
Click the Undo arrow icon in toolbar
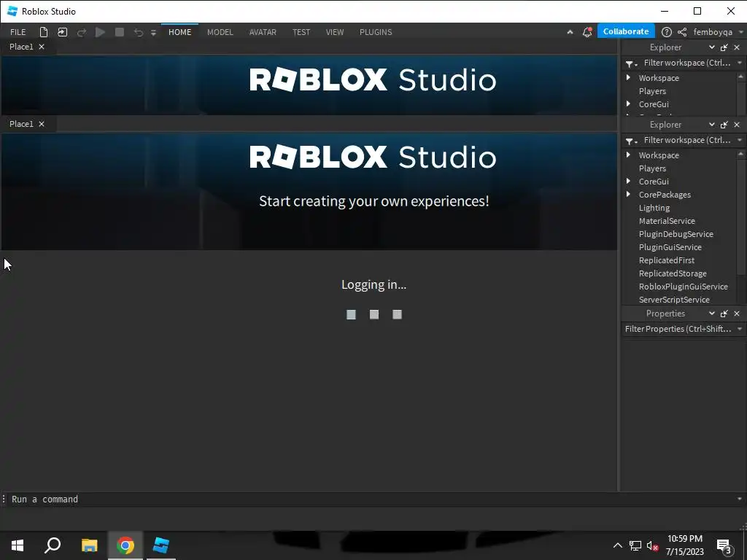point(138,32)
